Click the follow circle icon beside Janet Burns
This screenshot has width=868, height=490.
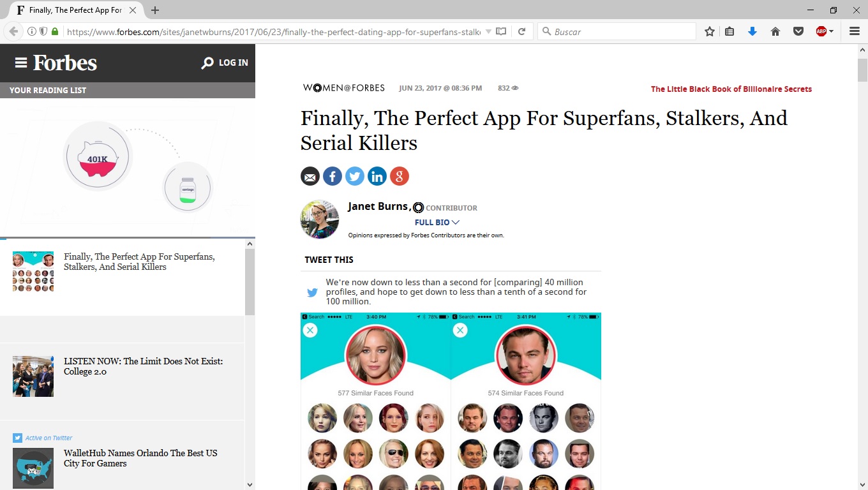(418, 207)
